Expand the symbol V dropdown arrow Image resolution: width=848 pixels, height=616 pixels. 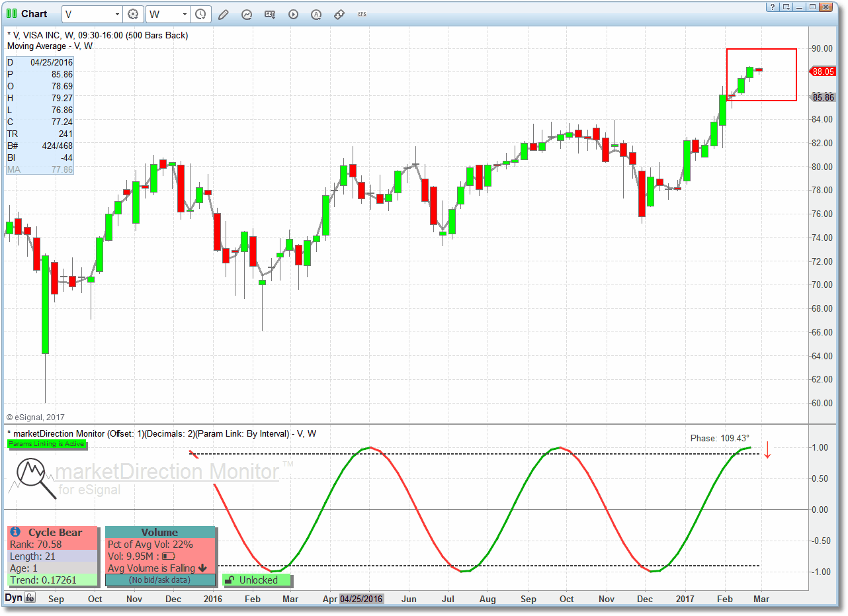click(x=117, y=14)
